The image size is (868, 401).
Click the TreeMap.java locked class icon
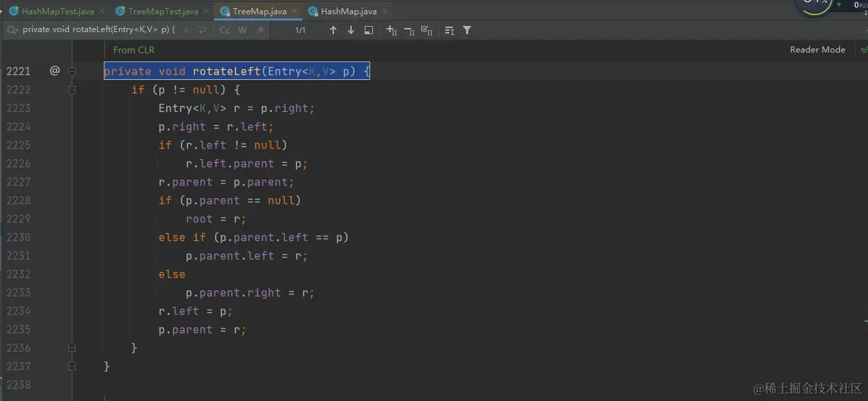click(225, 11)
